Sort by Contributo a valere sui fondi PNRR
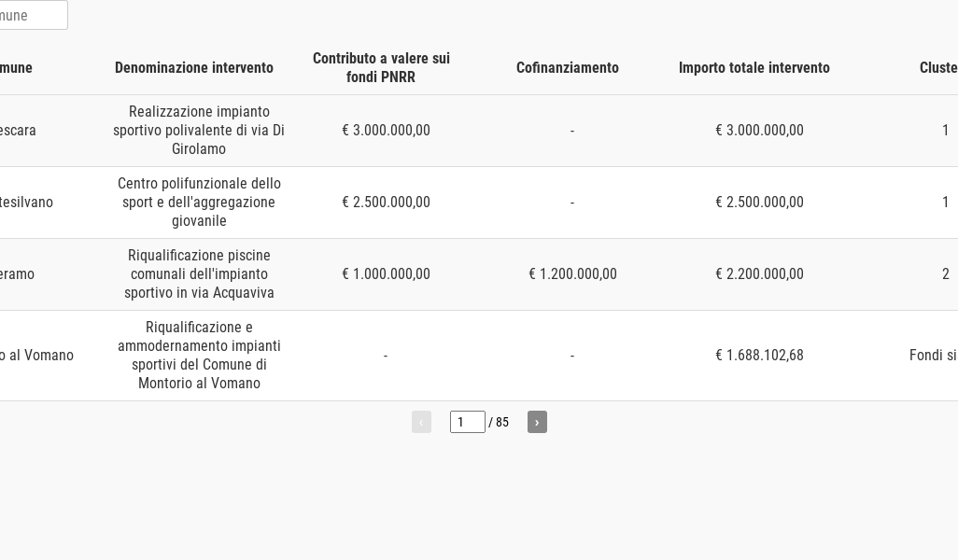958x560 pixels. tap(381, 68)
